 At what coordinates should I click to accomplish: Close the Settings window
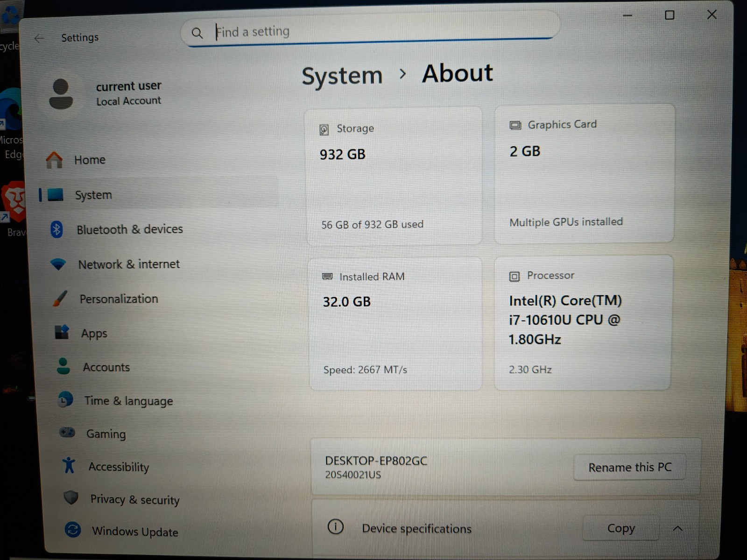tap(712, 14)
